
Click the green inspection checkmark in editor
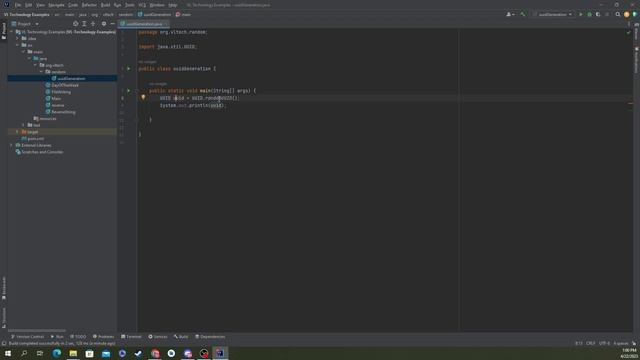[629, 32]
